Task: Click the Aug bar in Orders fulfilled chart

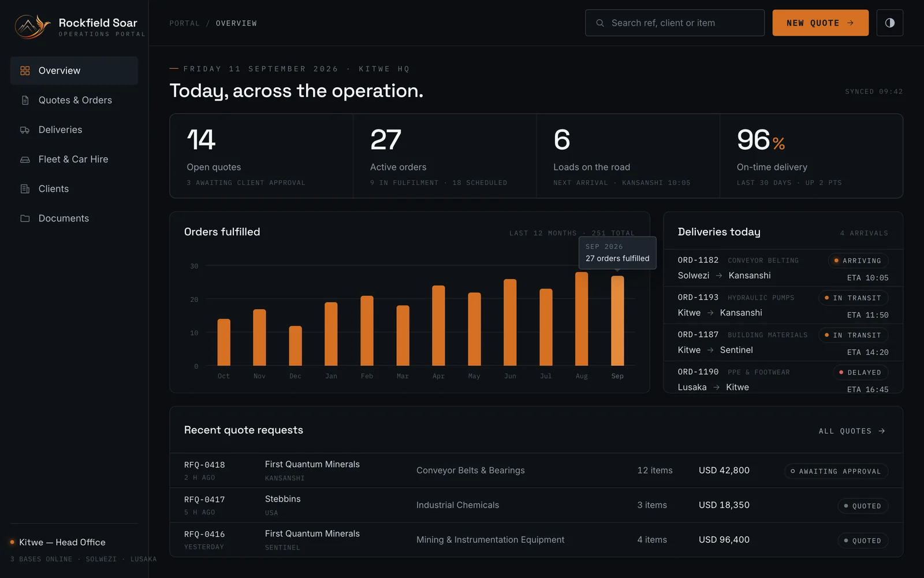Action: [x=582, y=319]
